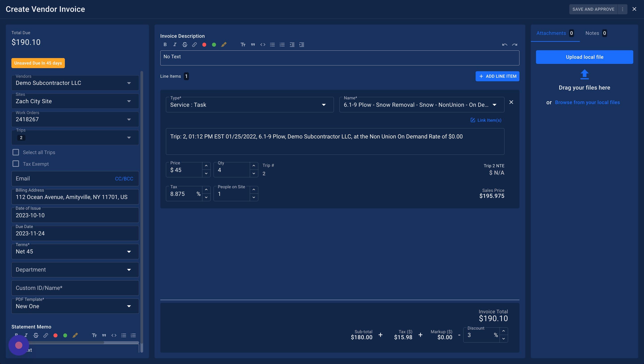Toggle bold in Invoice Description toolbar
The width and height of the screenshot is (644, 364).
click(165, 44)
